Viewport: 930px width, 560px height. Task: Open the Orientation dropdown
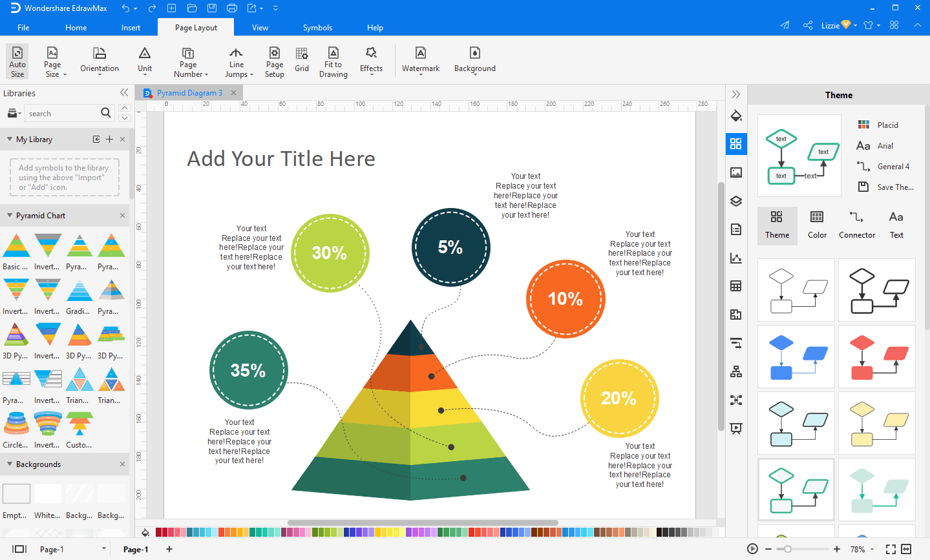point(99,61)
